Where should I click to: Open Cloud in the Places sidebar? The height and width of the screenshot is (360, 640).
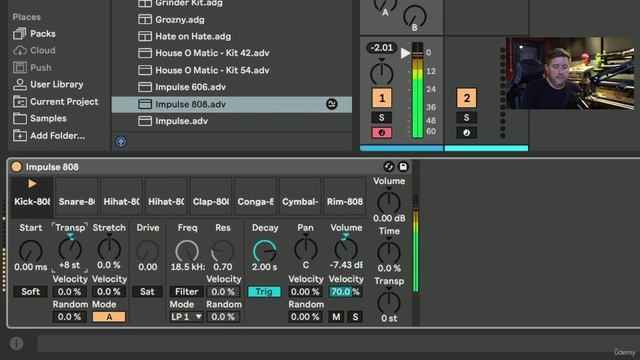(x=34, y=50)
